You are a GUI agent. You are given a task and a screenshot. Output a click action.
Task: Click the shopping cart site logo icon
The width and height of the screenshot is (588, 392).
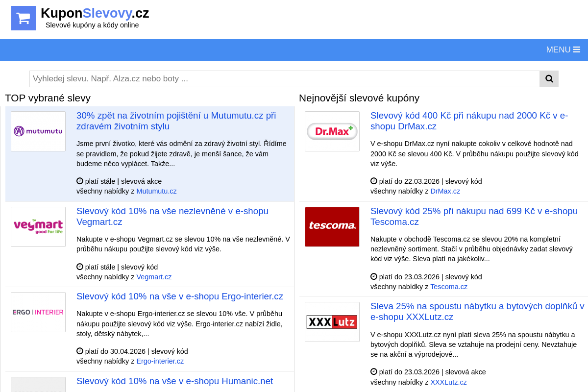24,18
